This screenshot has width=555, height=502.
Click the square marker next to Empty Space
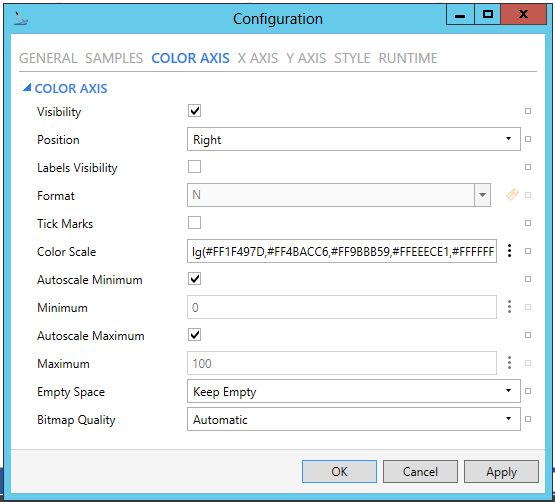[528, 391]
